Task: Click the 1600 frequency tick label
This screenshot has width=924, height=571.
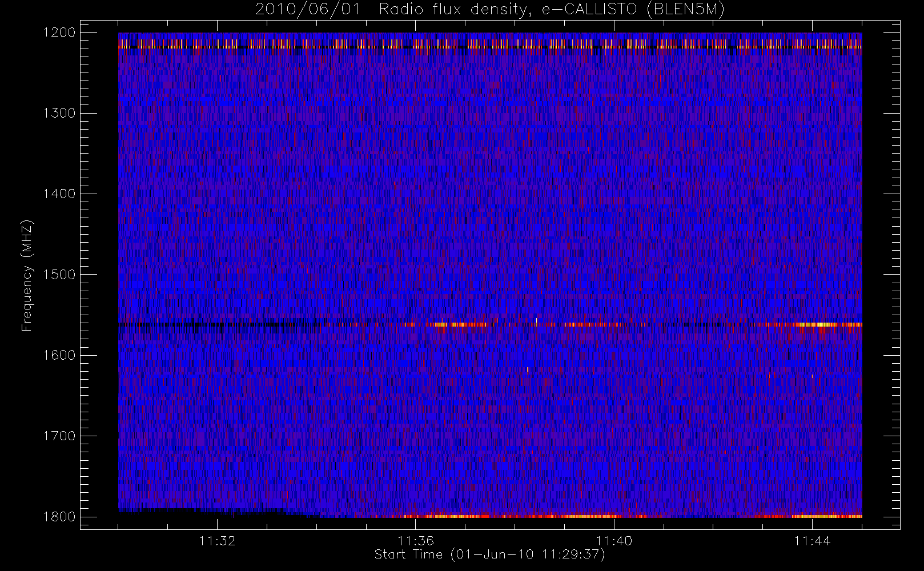Action: (x=60, y=355)
